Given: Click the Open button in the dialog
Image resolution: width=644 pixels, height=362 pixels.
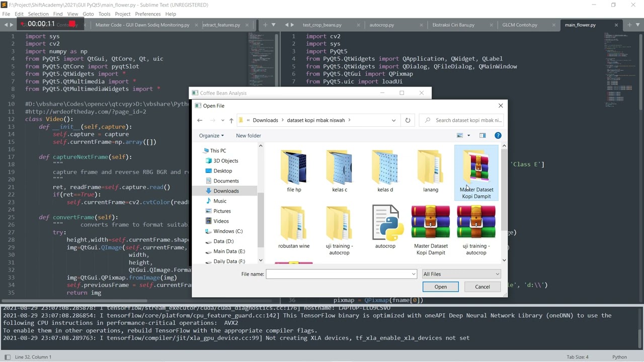Looking at the screenshot, I should [x=440, y=287].
